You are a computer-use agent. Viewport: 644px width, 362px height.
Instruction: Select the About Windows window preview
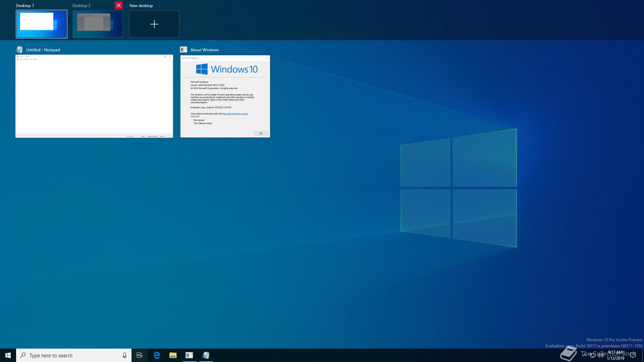[225, 96]
